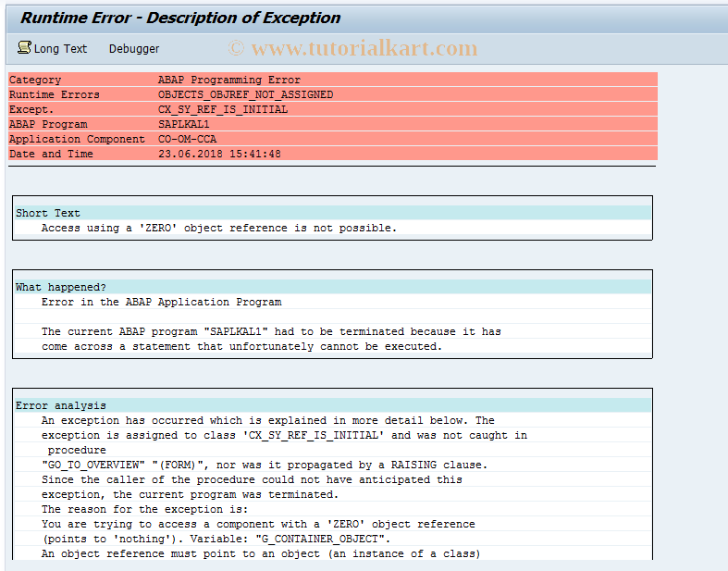This screenshot has width=728, height=571.
Task: Select application component CO-OM-CCA
Action: [187, 140]
